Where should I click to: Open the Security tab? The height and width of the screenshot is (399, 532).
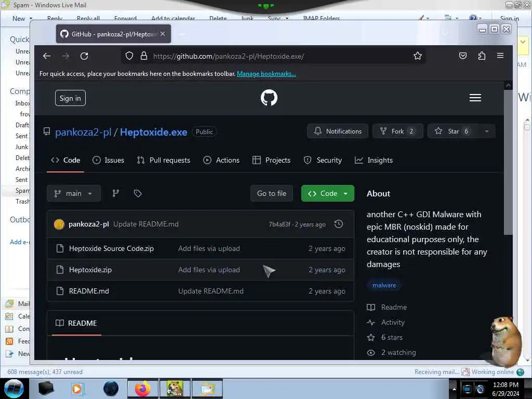click(x=323, y=160)
